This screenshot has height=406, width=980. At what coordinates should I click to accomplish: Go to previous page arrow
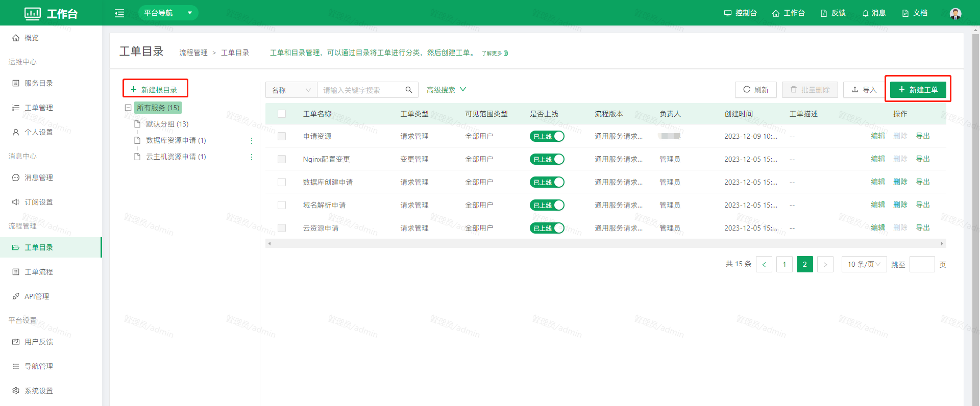click(x=764, y=264)
